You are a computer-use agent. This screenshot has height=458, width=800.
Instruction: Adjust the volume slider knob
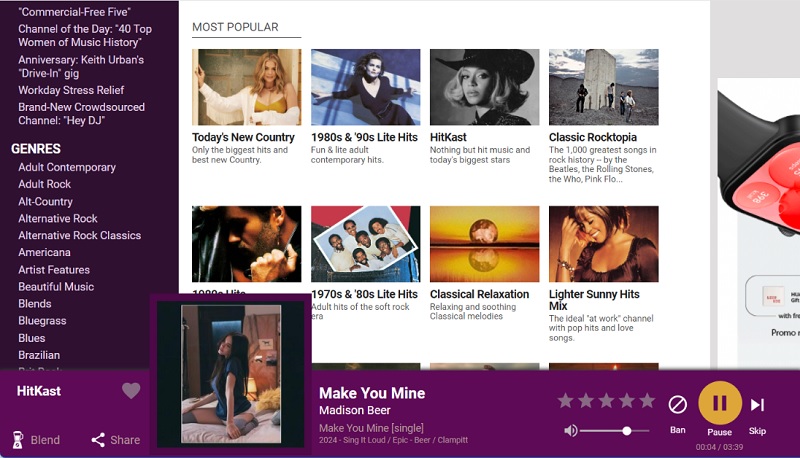(x=627, y=431)
